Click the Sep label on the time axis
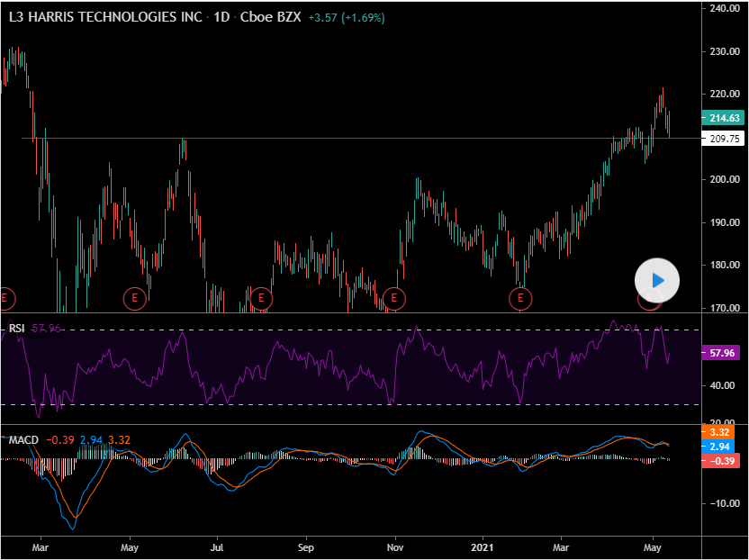749x560 pixels. click(x=306, y=547)
